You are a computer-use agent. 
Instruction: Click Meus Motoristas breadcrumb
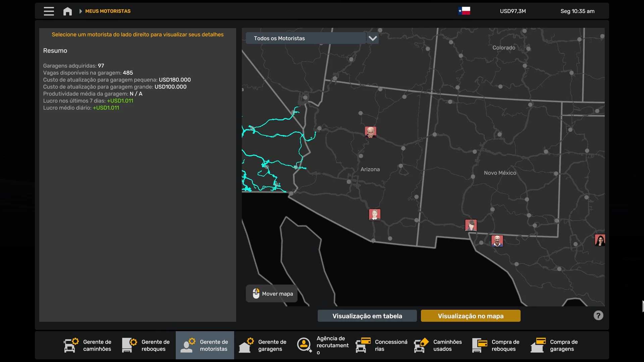point(108,11)
